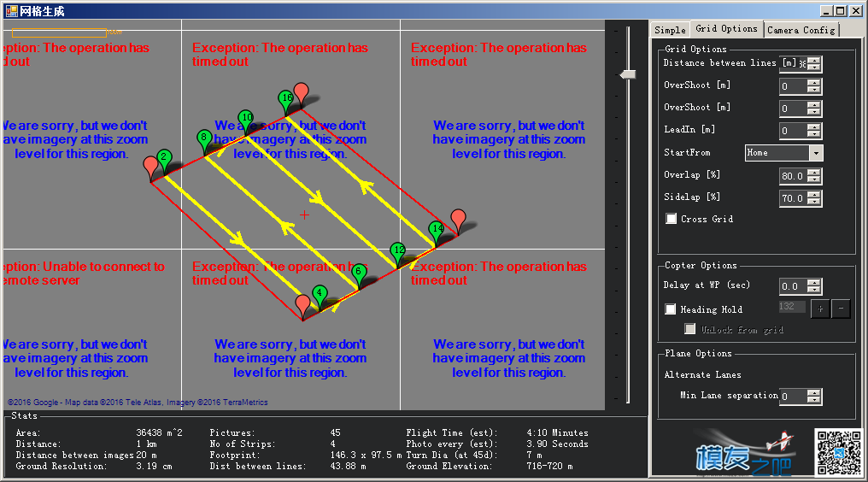Viewport: 868px width, 482px height.
Task: Click the Distance between lines spinner arrows
Action: point(813,64)
